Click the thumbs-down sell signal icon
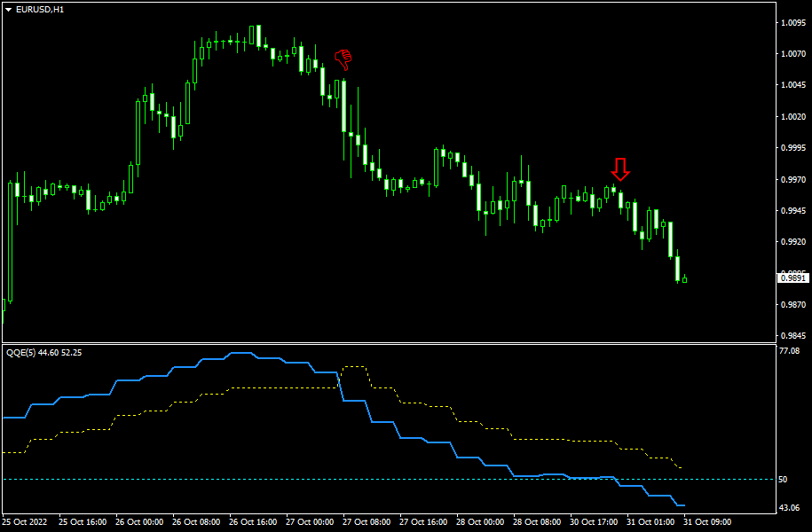The image size is (812, 532). (343, 58)
